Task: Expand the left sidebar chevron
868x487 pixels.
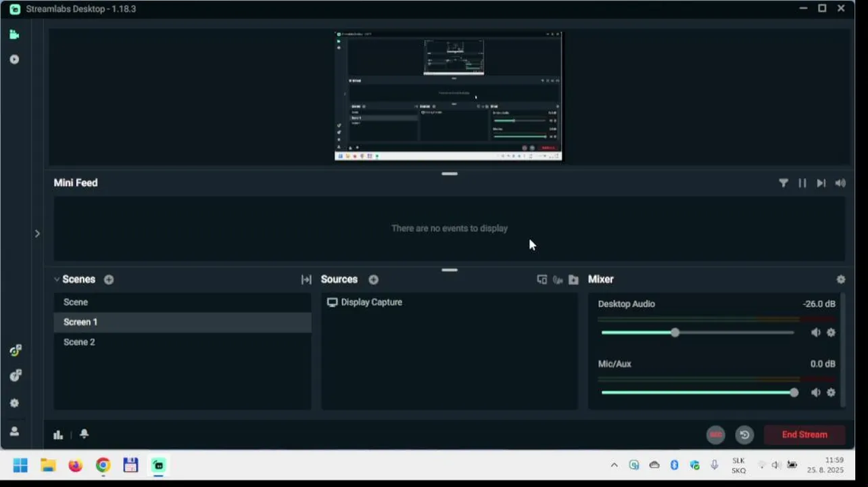Action: 37,233
